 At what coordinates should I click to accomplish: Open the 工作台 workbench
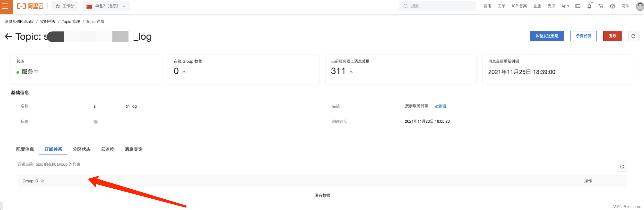pos(65,6)
